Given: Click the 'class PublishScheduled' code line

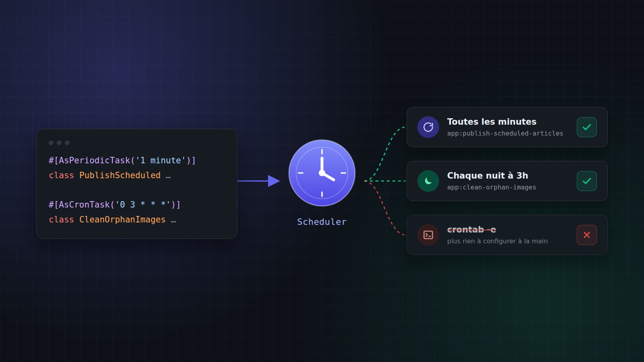Looking at the screenshot, I should tap(110, 175).
